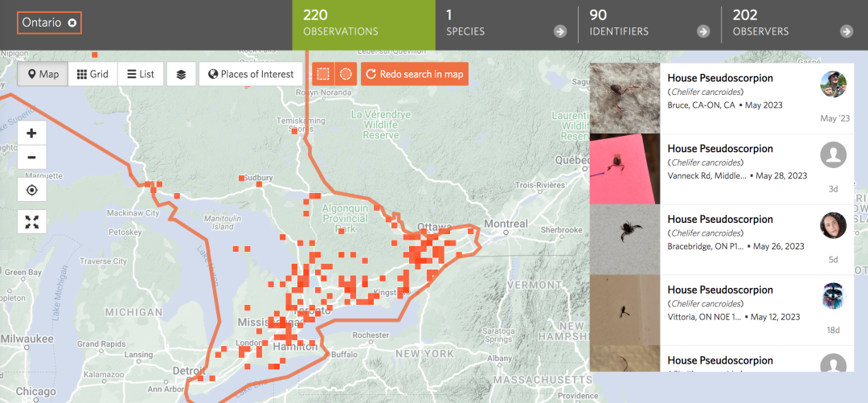
Task: Zoom out of the map
Action: click(x=32, y=158)
